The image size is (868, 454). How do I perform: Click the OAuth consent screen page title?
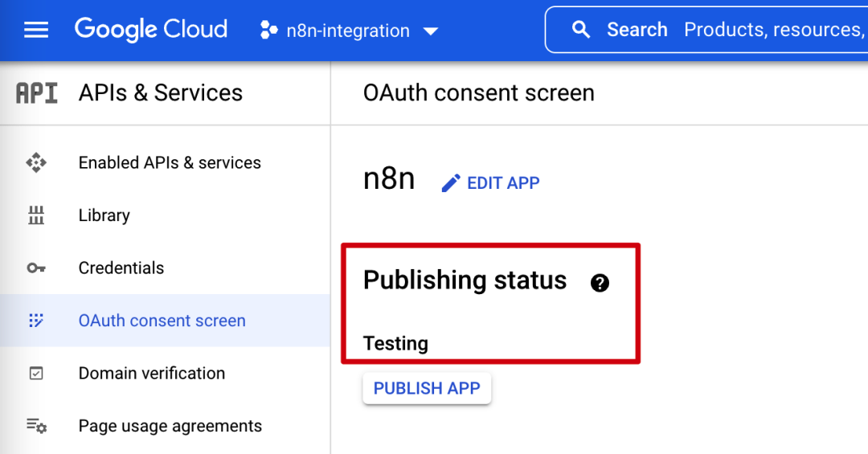click(479, 93)
